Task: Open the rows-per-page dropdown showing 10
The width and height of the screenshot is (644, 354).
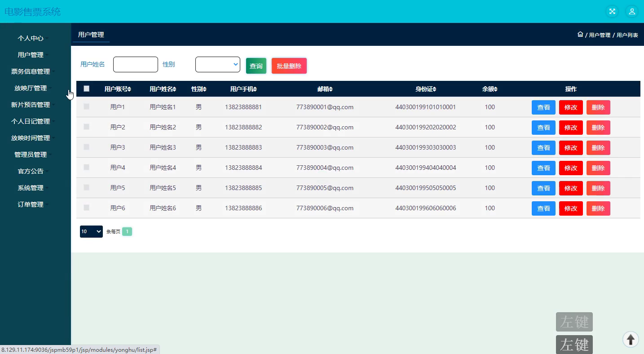Action: pyautogui.click(x=91, y=231)
